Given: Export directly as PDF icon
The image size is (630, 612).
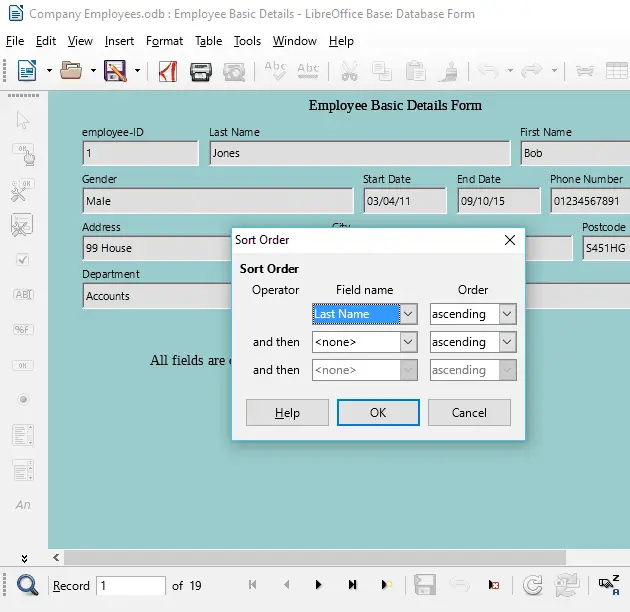Looking at the screenshot, I should coord(168,71).
